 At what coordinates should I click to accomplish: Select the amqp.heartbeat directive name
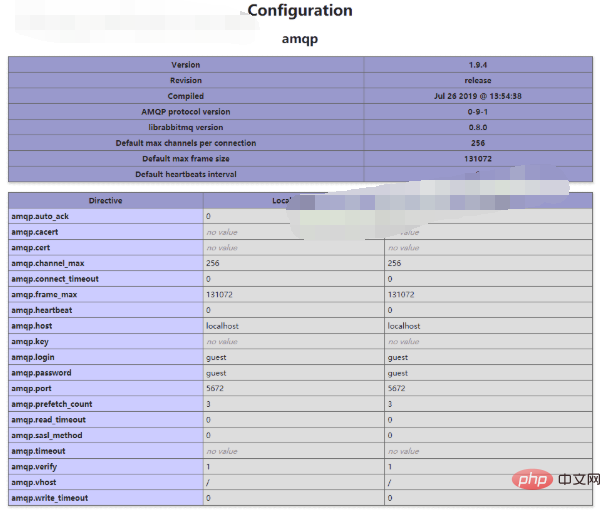click(x=41, y=310)
